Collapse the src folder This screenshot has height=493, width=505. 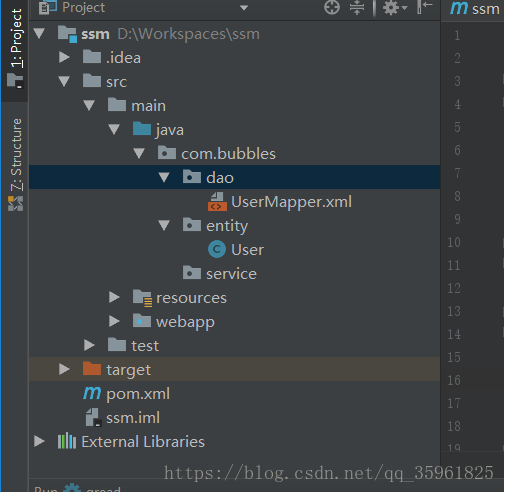click(x=64, y=82)
